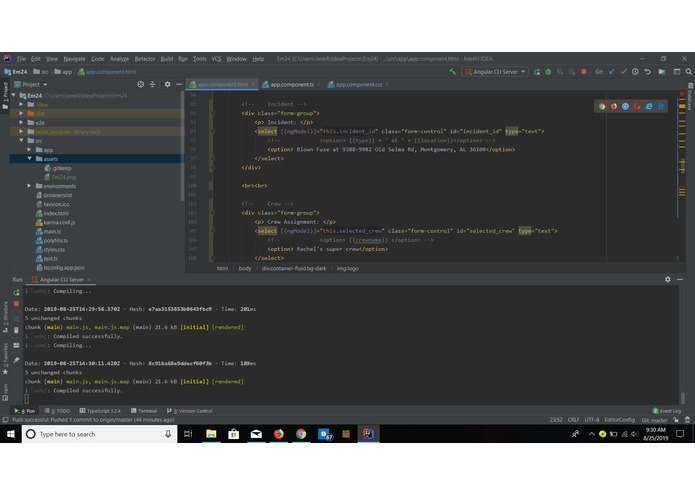Screen dimensions: 695x494
Task: Select index.html in the project tree
Action: (x=56, y=213)
